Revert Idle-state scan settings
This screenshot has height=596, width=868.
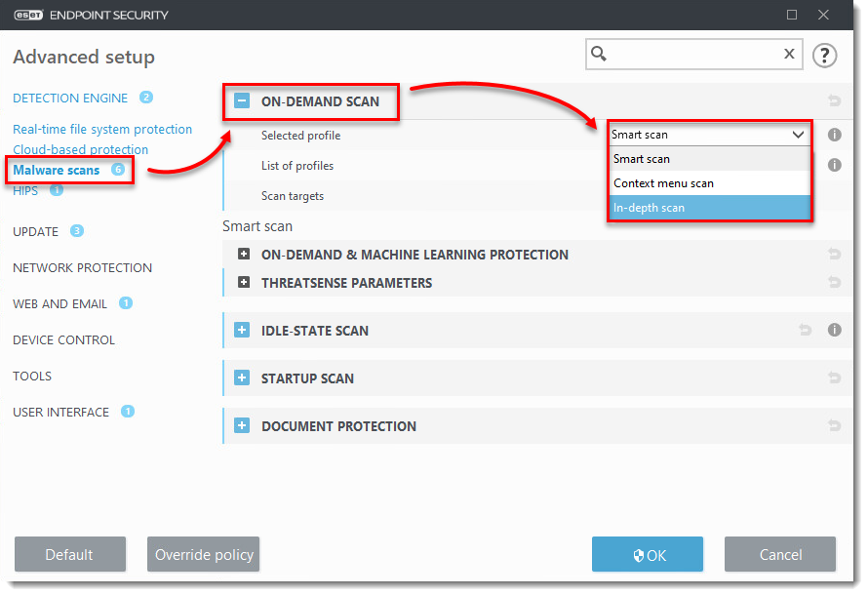(x=805, y=330)
